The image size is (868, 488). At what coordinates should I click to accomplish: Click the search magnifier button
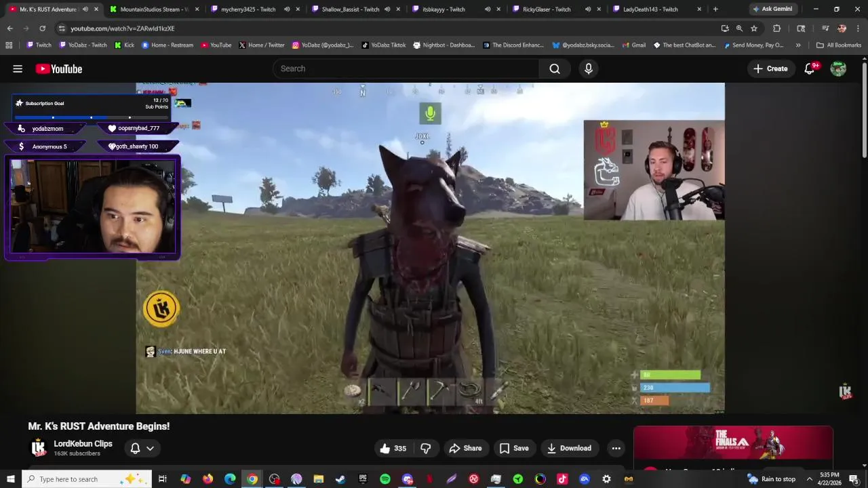pyautogui.click(x=555, y=68)
